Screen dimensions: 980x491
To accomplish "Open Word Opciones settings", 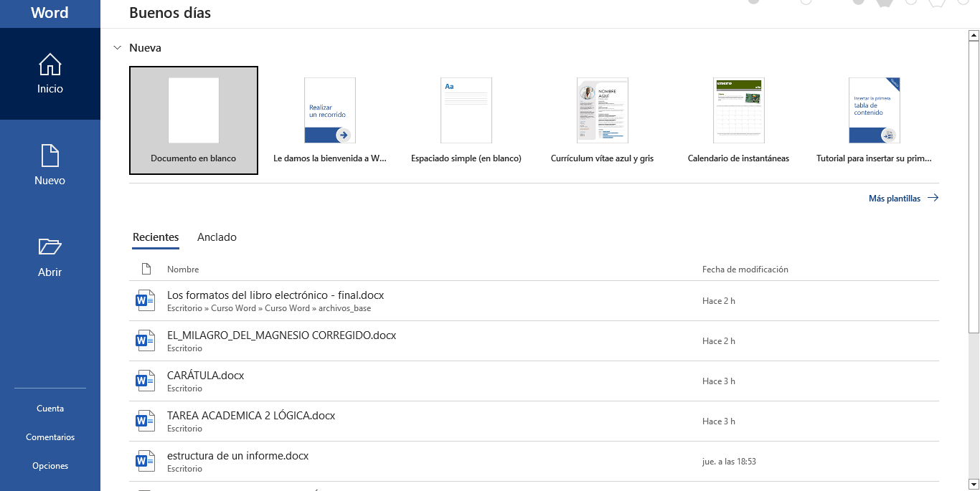I will click(50, 466).
